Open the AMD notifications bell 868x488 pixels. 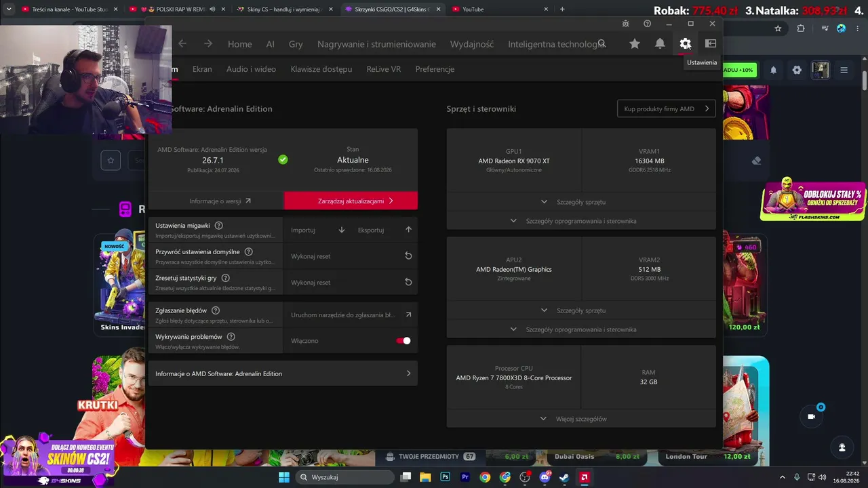[660, 43]
